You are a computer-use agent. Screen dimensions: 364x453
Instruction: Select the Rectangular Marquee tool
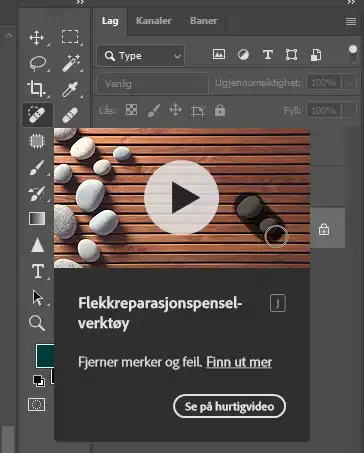click(70, 37)
